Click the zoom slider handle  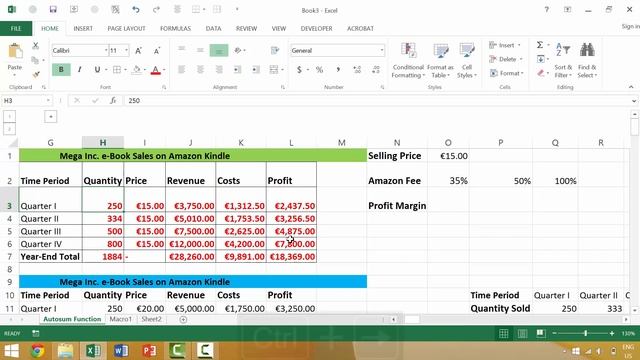(585, 333)
